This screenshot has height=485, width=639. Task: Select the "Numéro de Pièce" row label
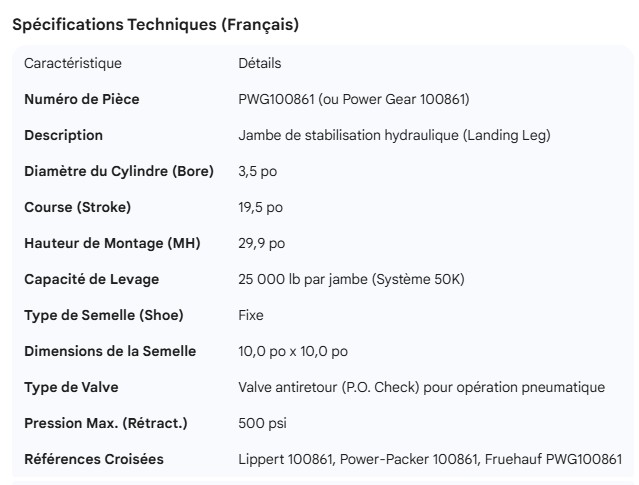[82, 99]
